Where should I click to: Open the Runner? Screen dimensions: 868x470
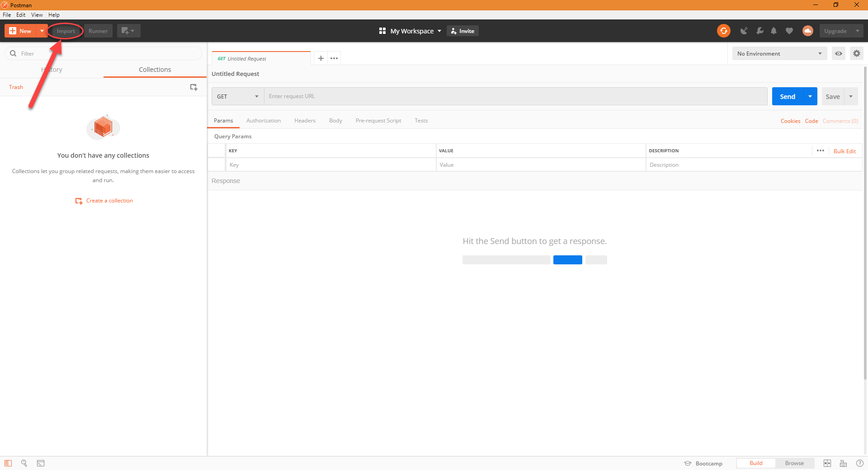(x=98, y=31)
